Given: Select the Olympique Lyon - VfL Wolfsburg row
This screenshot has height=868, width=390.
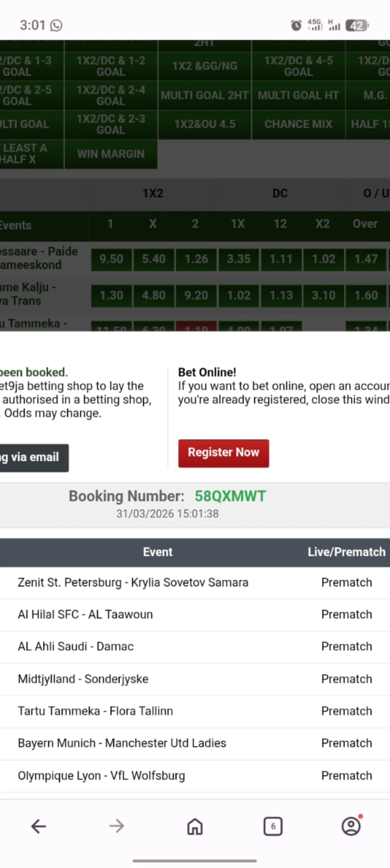Looking at the screenshot, I should click(x=101, y=775).
